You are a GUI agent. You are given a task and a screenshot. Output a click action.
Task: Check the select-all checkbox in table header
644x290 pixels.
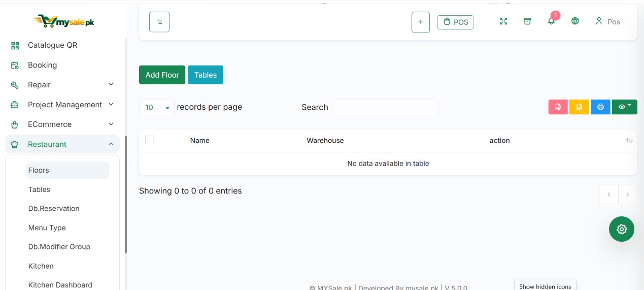(150, 140)
